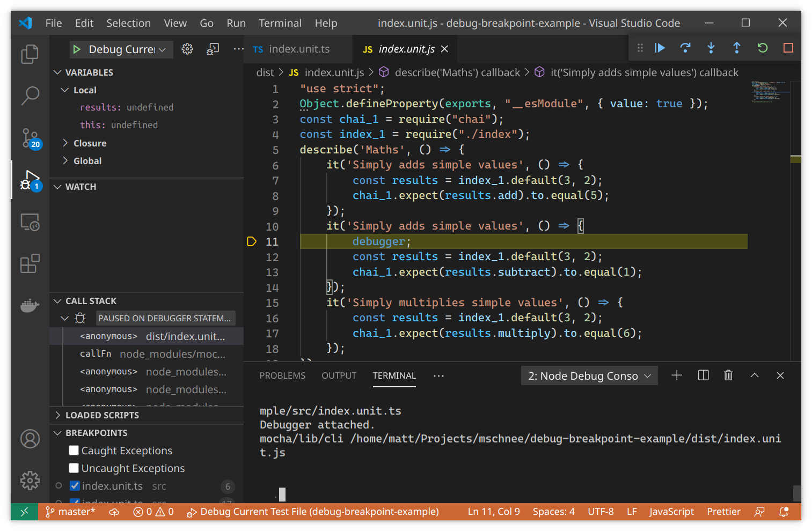This screenshot has width=812, height=531.
Task: Open the Extensions view icon
Action: click(30, 263)
